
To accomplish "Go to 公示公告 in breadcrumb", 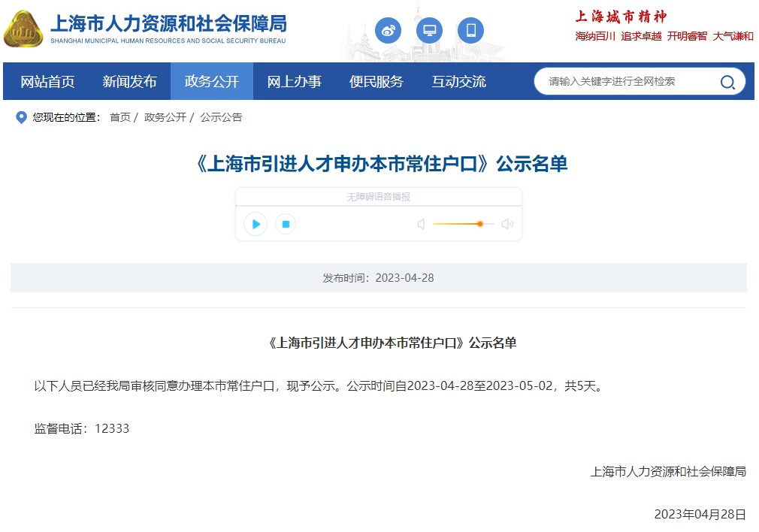I will [x=221, y=117].
